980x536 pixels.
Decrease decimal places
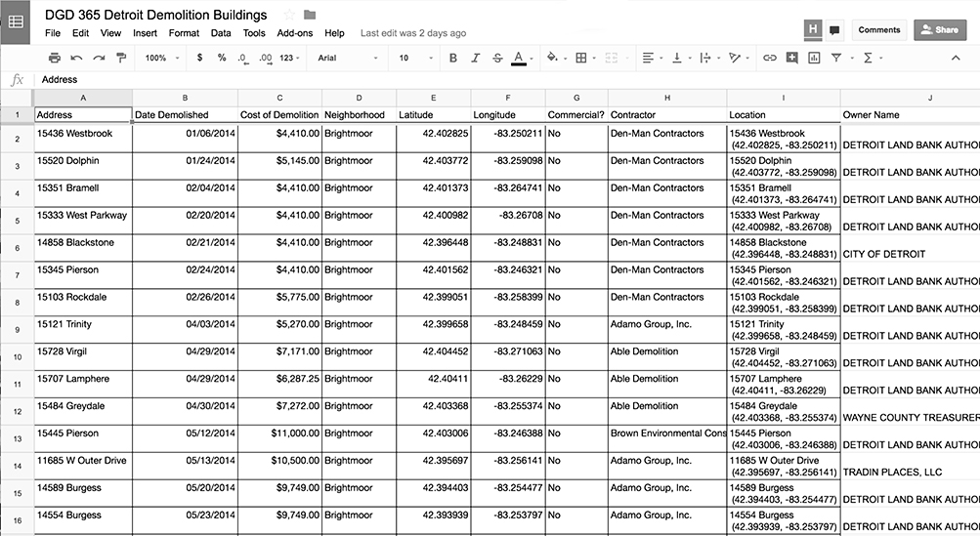click(243, 58)
